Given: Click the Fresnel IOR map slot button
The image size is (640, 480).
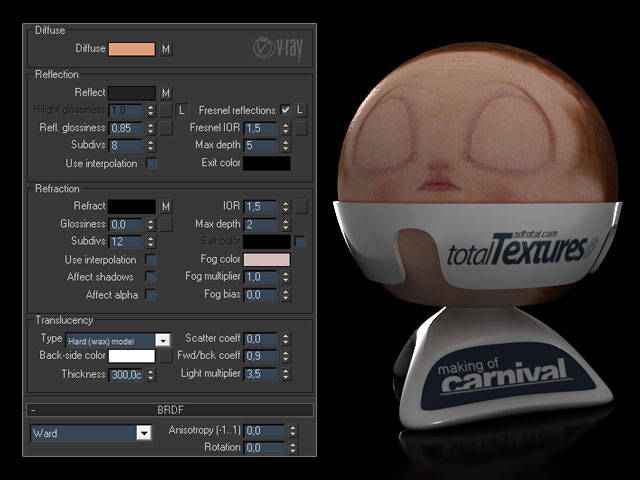Looking at the screenshot, I should click(x=301, y=128).
